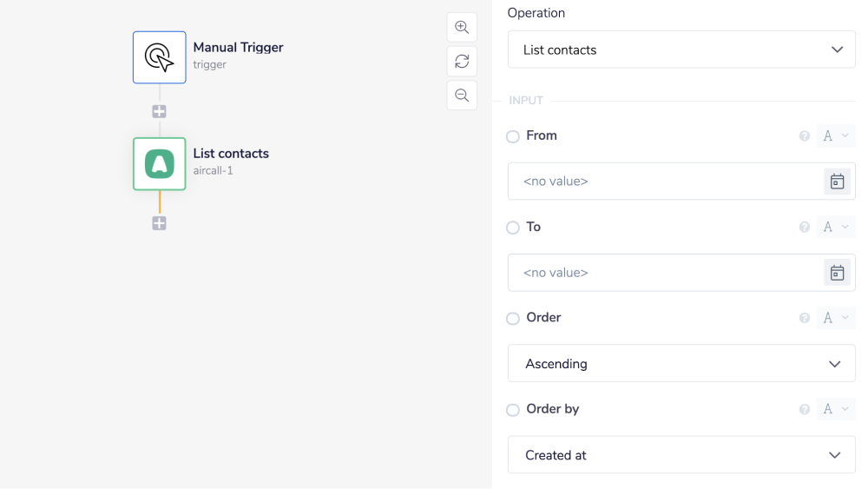The width and height of the screenshot is (868, 489).
Task: Select the Aircall List contacts node icon
Action: [160, 163]
